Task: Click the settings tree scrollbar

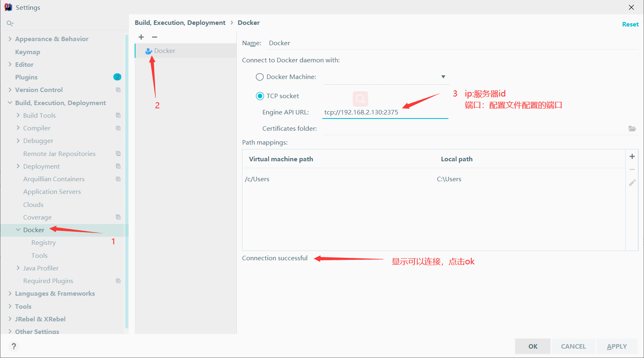Action: coord(127,181)
